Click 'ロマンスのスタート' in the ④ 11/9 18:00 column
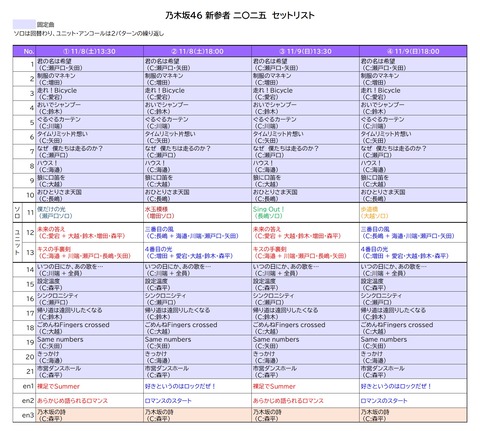Screen dimensions: 480x431 (x=384, y=401)
